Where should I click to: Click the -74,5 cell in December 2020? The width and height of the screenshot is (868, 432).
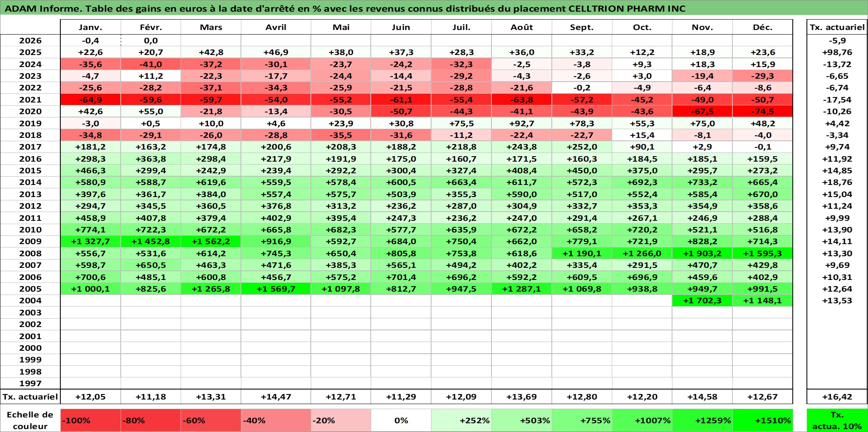click(x=762, y=111)
